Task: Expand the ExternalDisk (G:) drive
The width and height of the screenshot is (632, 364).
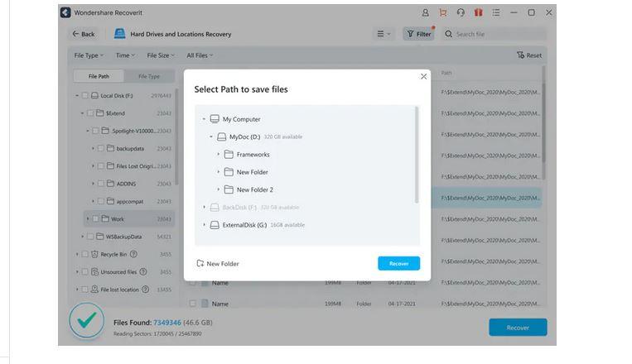Action: point(204,225)
